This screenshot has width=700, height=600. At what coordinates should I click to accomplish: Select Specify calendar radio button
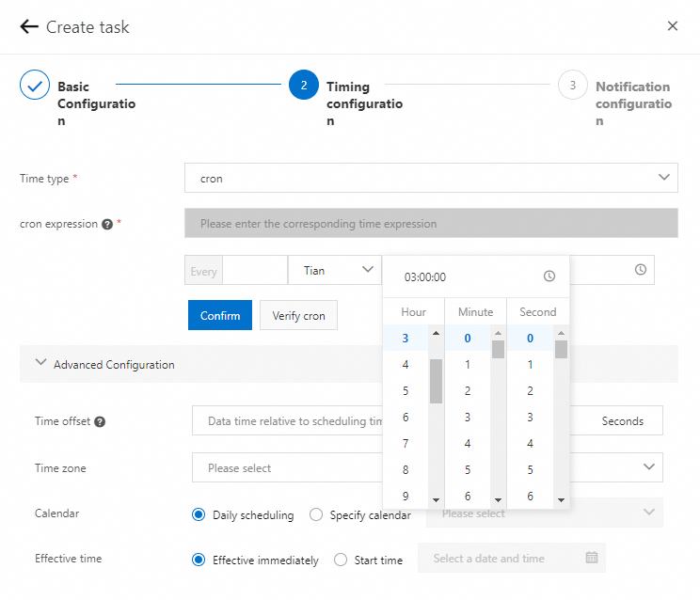click(x=316, y=514)
